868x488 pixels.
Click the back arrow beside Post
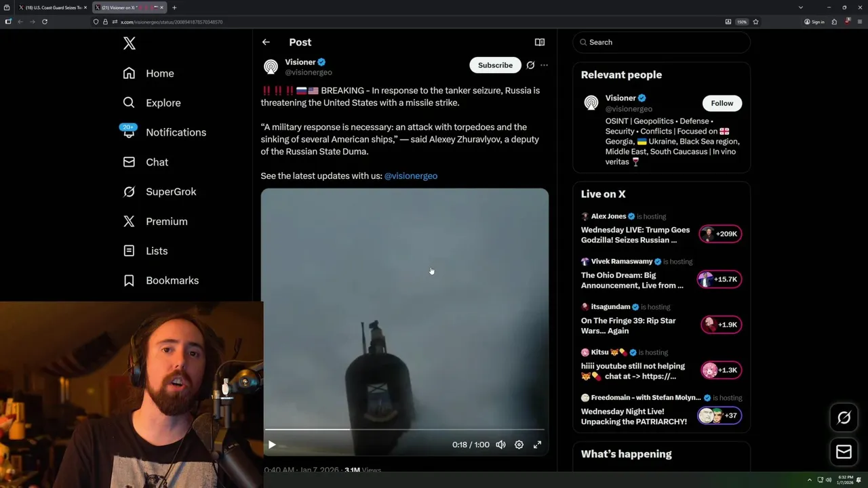pos(266,42)
